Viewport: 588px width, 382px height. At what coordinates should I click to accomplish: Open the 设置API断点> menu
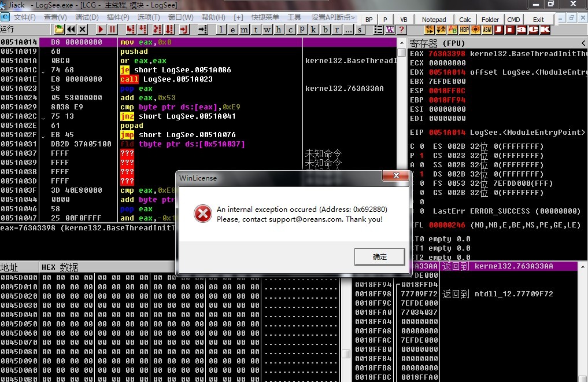click(x=333, y=17)
